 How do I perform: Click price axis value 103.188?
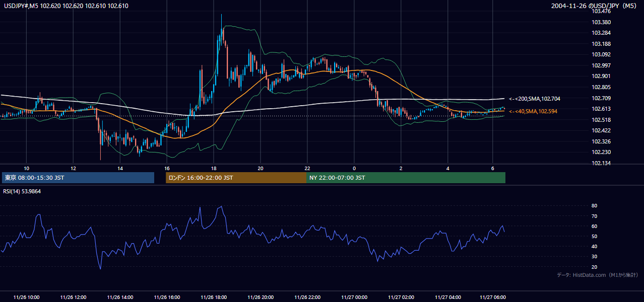coord(602,44)
